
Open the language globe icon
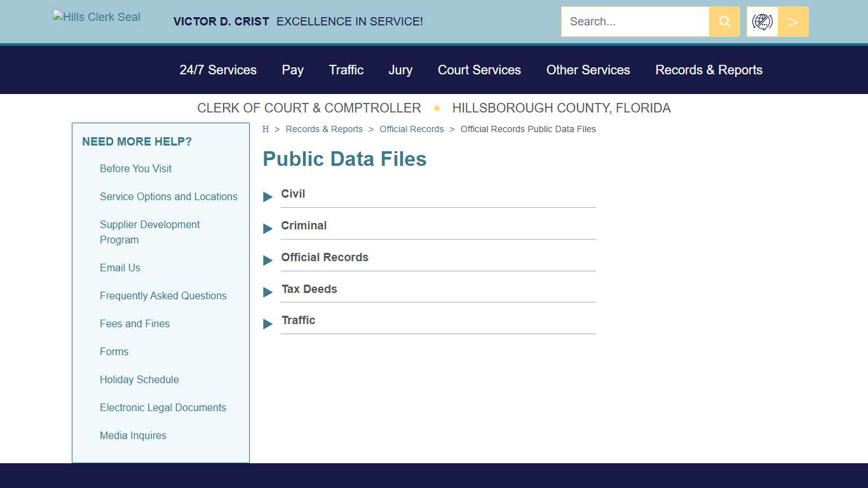(762, 21)
